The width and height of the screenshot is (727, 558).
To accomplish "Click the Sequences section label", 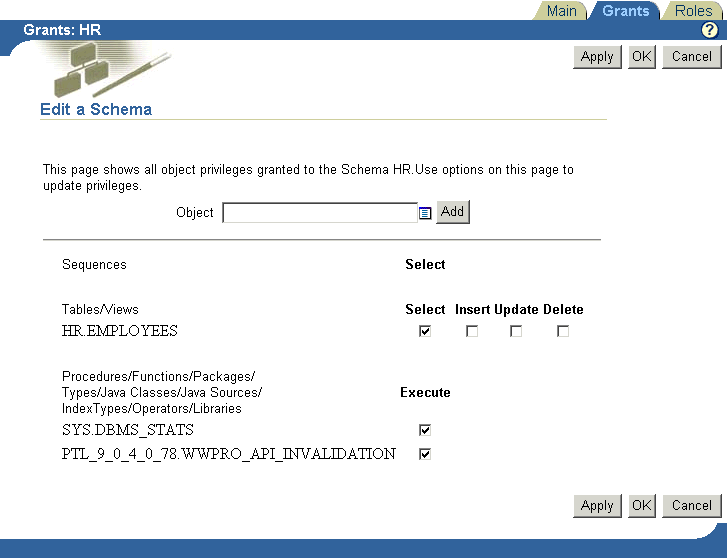I will 94,264.
